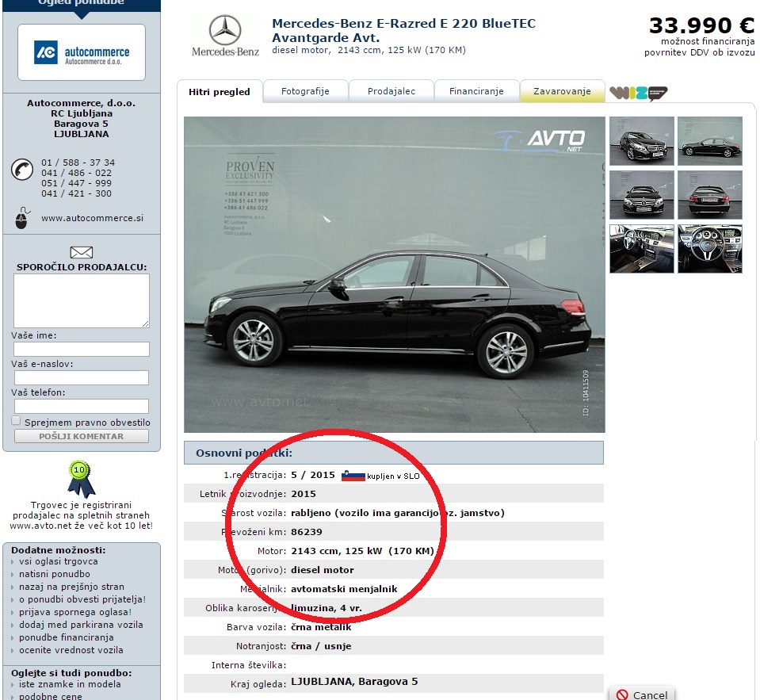The height and width of the screenshot is (700, 760).
Task: Click the Vaše ime input field
Action: [82, 349]
